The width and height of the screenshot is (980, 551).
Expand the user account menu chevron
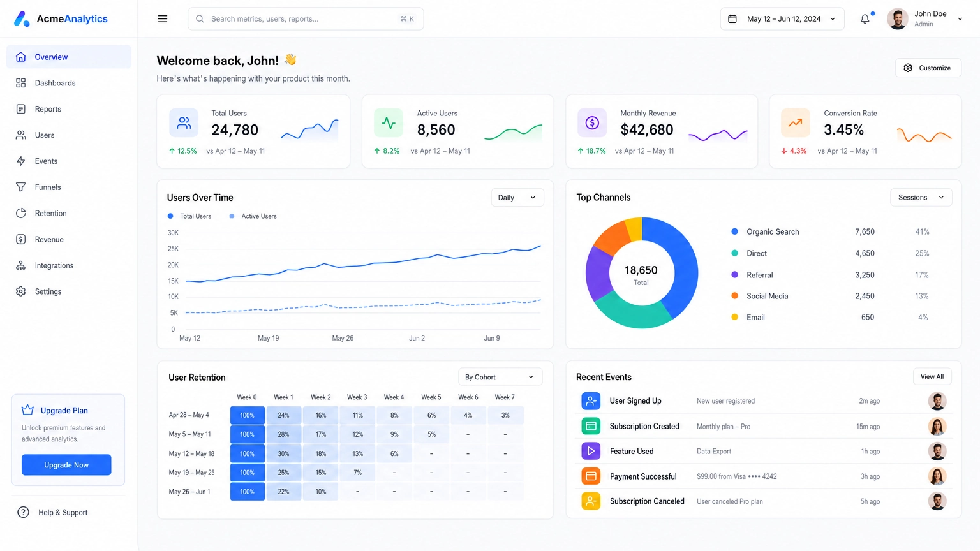point(960,19)
